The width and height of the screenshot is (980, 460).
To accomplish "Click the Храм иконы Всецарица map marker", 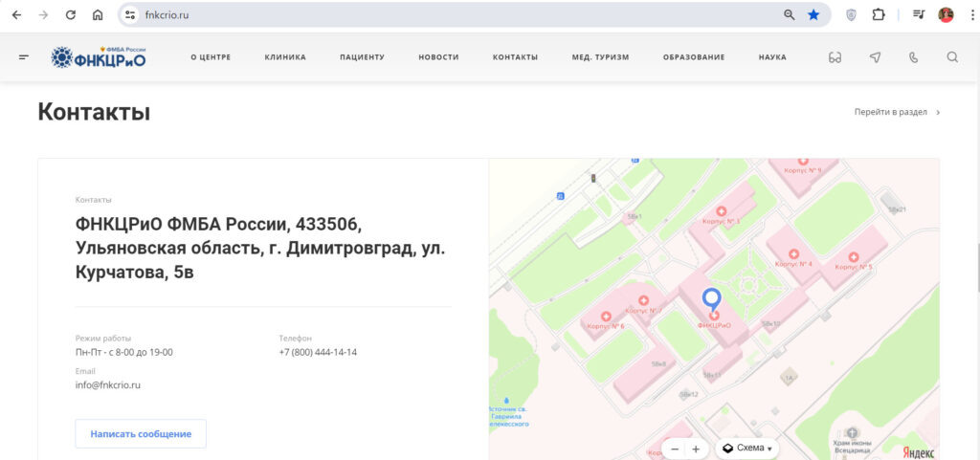I will click(853, 432).
